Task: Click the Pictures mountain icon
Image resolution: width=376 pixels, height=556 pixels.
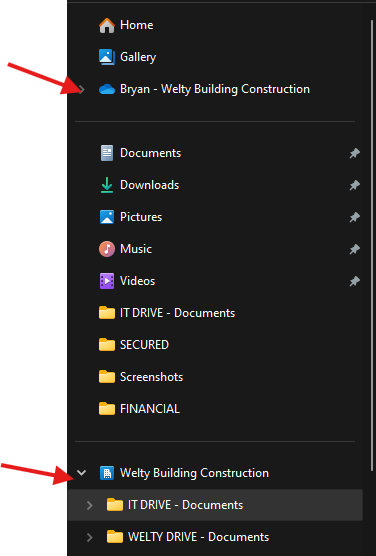Action: pyautogui.click(x=107, y=217)
